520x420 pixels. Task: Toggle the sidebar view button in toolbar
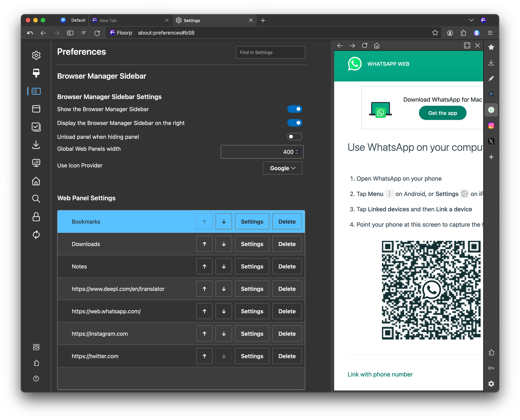click(70, 33)
